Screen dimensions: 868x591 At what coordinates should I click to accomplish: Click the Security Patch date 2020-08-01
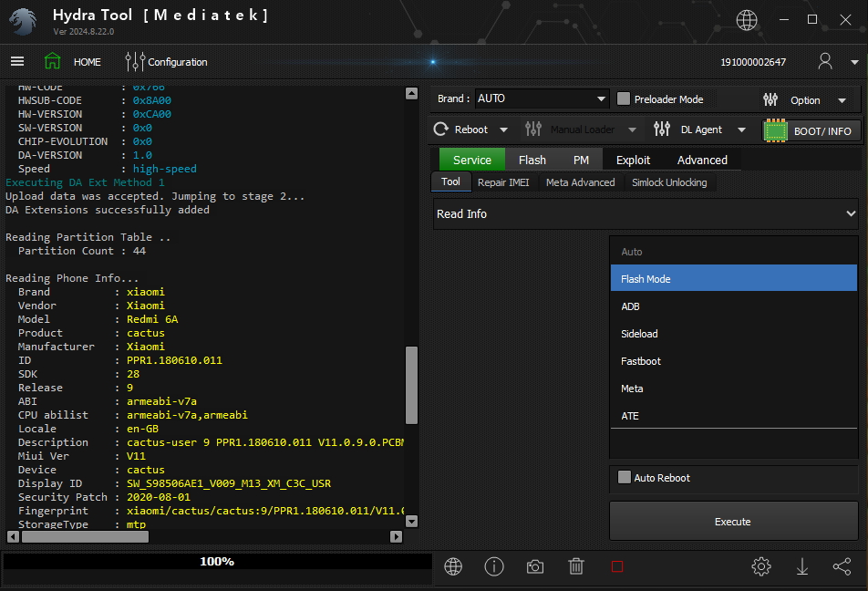click(159, 497)
